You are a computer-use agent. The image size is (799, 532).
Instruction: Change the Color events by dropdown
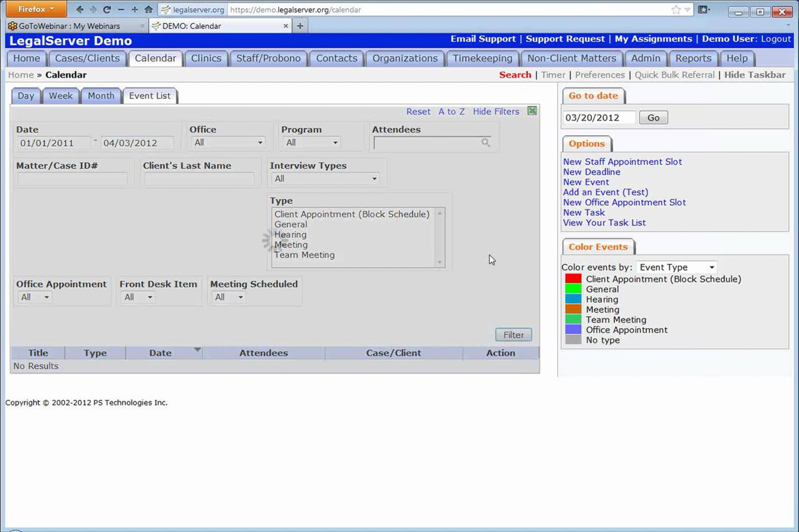676,267
